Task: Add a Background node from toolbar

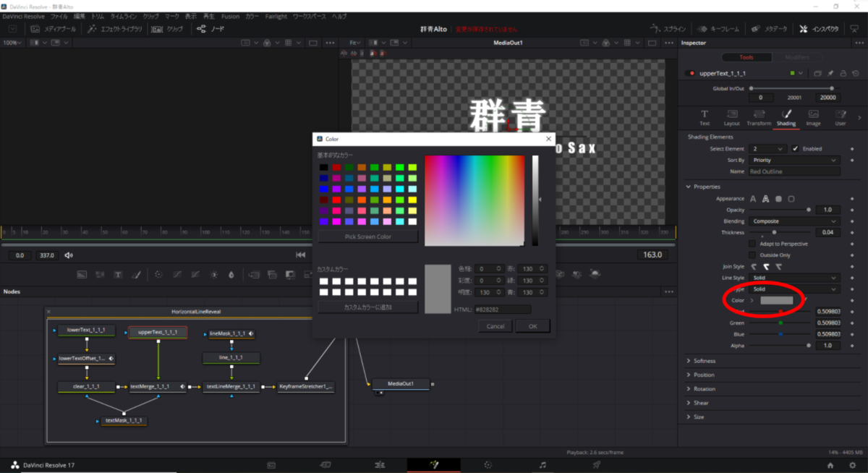Action: (x=82, y=275)
